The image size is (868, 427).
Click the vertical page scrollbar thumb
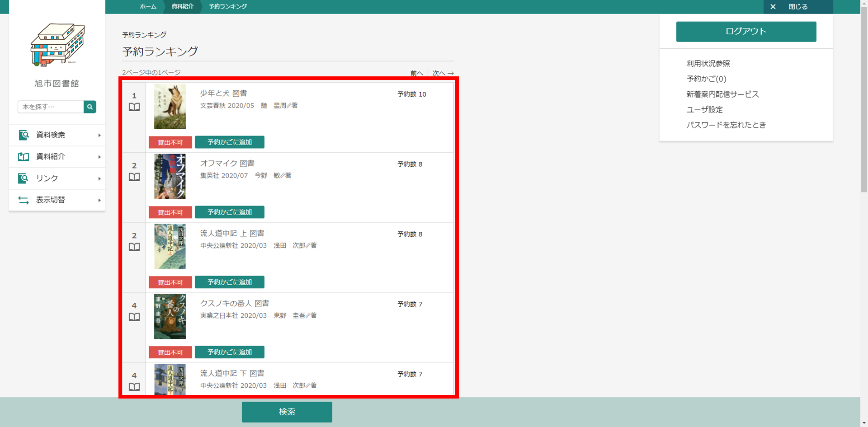864,99
